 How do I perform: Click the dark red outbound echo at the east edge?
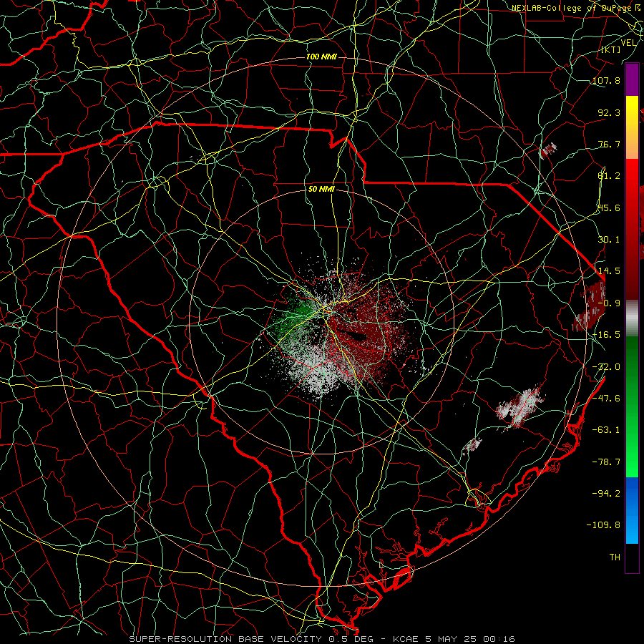pos(590,306)
